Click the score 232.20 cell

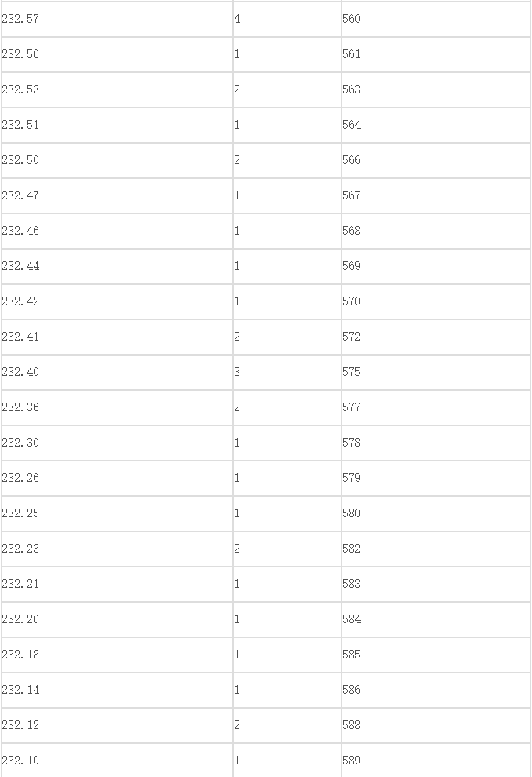tap(117, 619)
